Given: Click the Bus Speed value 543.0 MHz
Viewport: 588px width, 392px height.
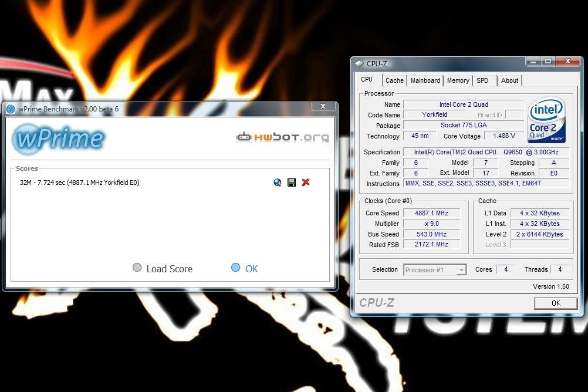Looking at the screenshot, I should coord(432,234).
